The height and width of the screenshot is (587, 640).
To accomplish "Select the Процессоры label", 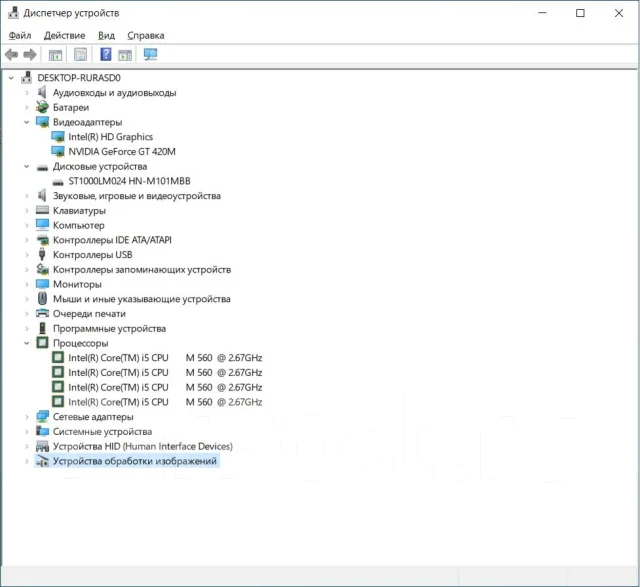I will [80, 343].
